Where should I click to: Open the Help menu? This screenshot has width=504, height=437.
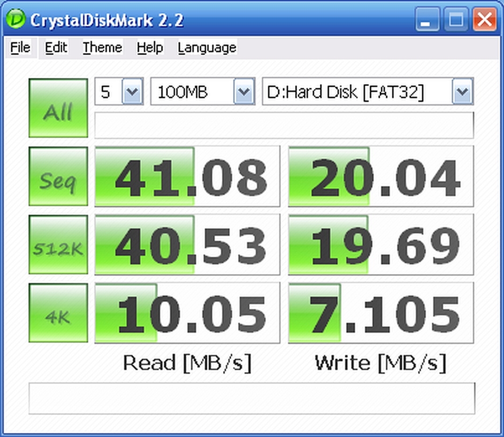150,47
